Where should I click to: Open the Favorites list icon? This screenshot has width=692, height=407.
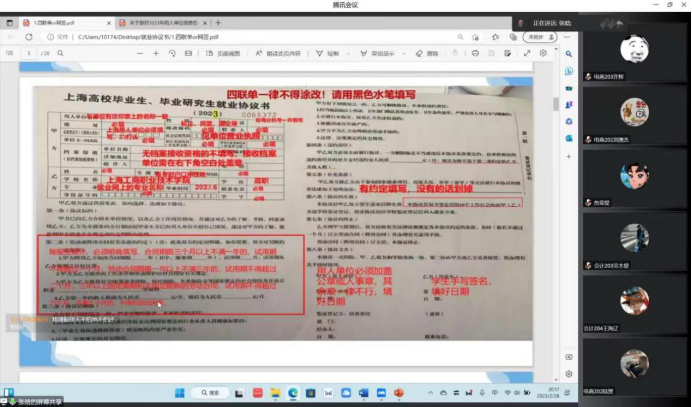coord(495,37)
